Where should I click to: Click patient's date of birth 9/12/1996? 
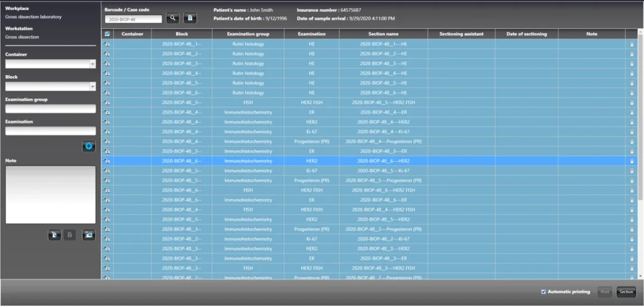[276, 19]
